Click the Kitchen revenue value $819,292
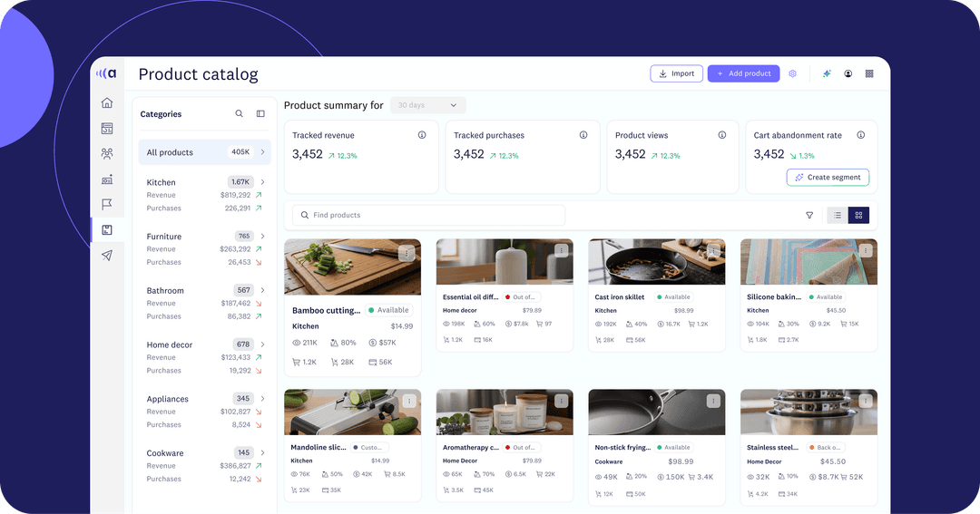Screen dimensions: 980x514 235,195
